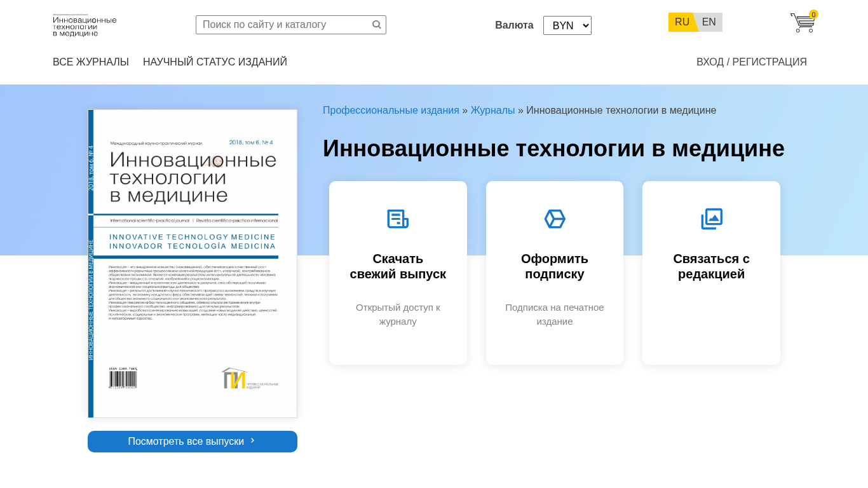Click the cart item count badge
Viewport: 868px width, 488px height.
coord(813,15)
